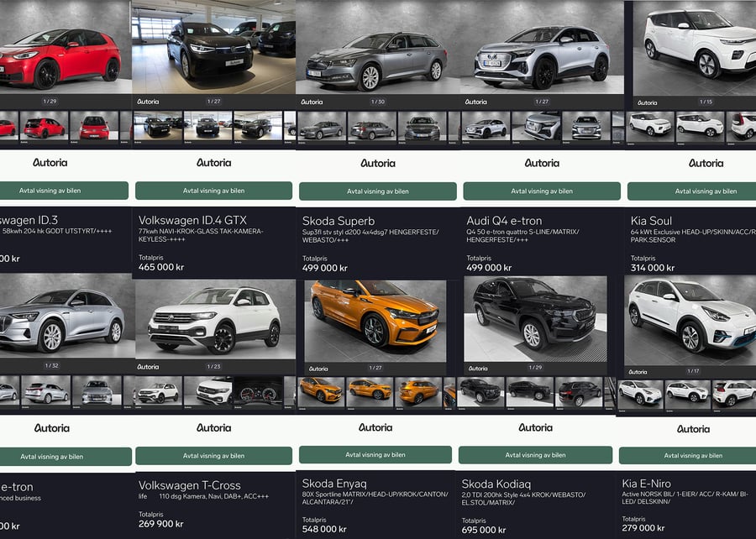
Task: Click the Autoria logo above Kia E-Niro button
Action: pos(693,429)
